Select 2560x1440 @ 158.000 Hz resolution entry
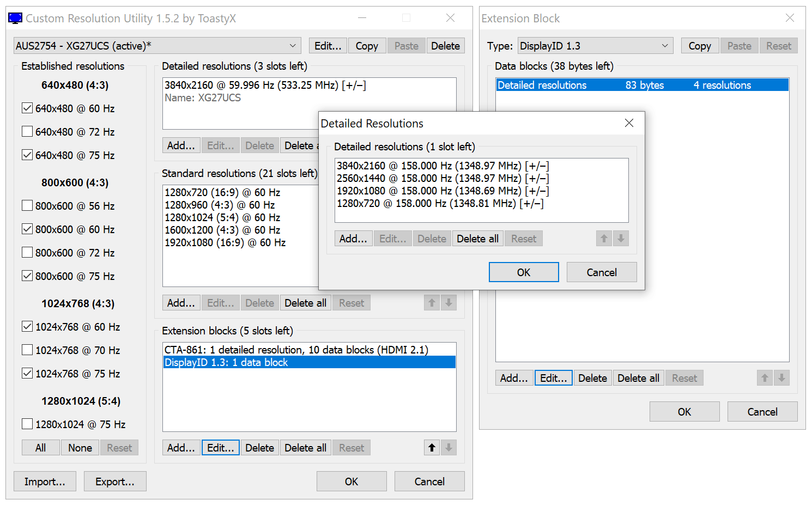812x506 pixels. [x=443, y=179]
